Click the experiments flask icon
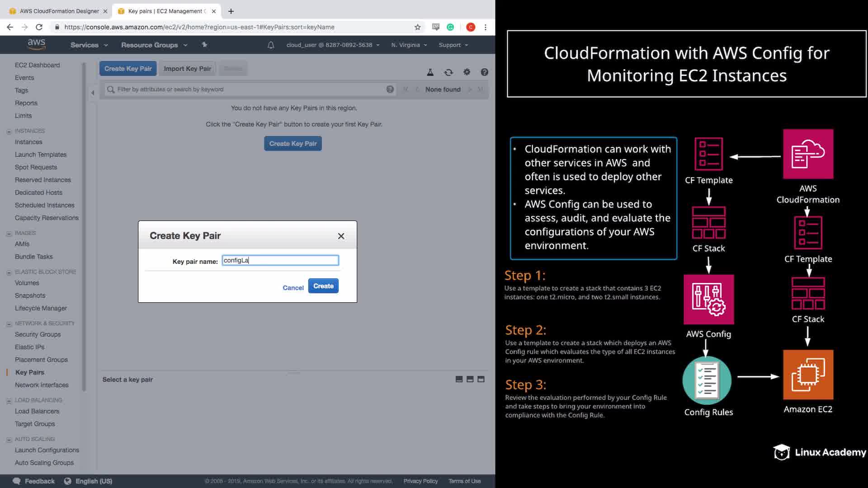This screenshot has height=488, width=868. click(x=430, y=72)
